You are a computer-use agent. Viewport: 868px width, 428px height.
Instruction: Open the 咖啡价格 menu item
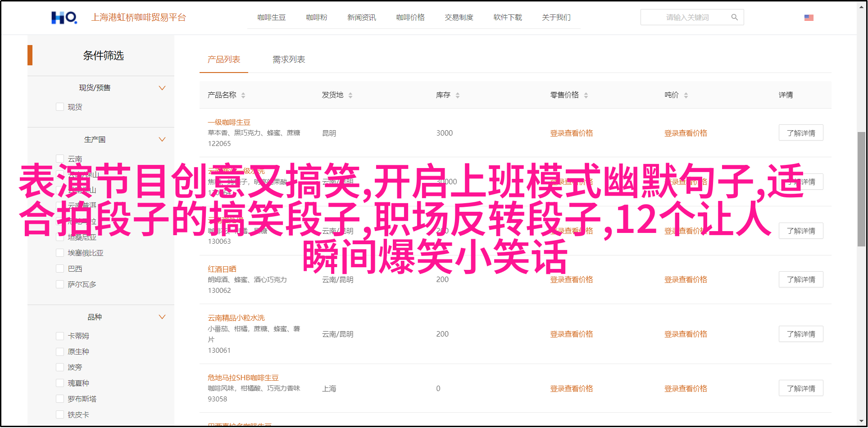coord(410,18)
